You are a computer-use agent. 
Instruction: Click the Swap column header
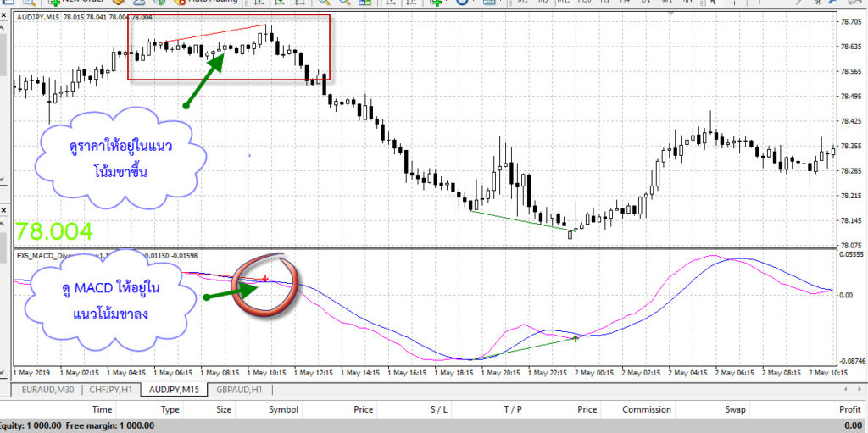(x=735, y=409)
